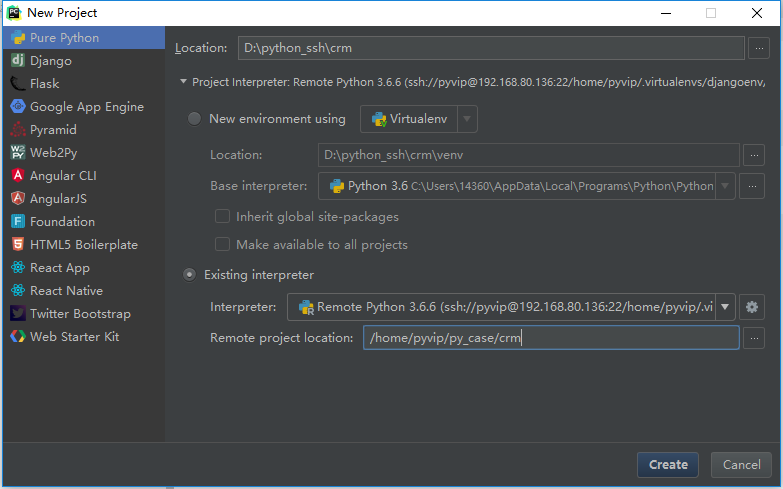Select HTML5 Boilerplate icon
783x489 pixels.
coord(18,244)
